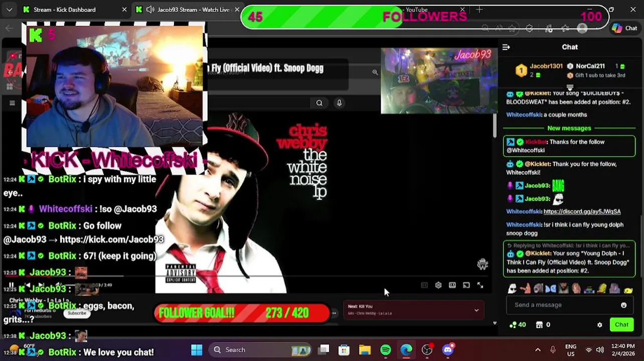Screen dimensions: 644x361
Task: Click the Jacob93 stream webcam thumbnail
Action: (x=439, y=81)
